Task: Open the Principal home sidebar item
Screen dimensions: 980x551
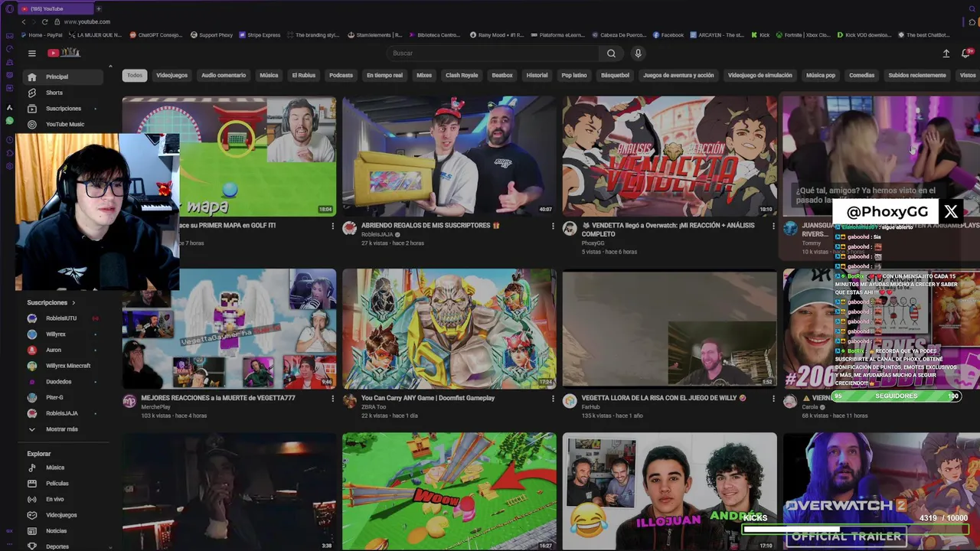Action: pyautogui.click(x=64, y=77)
